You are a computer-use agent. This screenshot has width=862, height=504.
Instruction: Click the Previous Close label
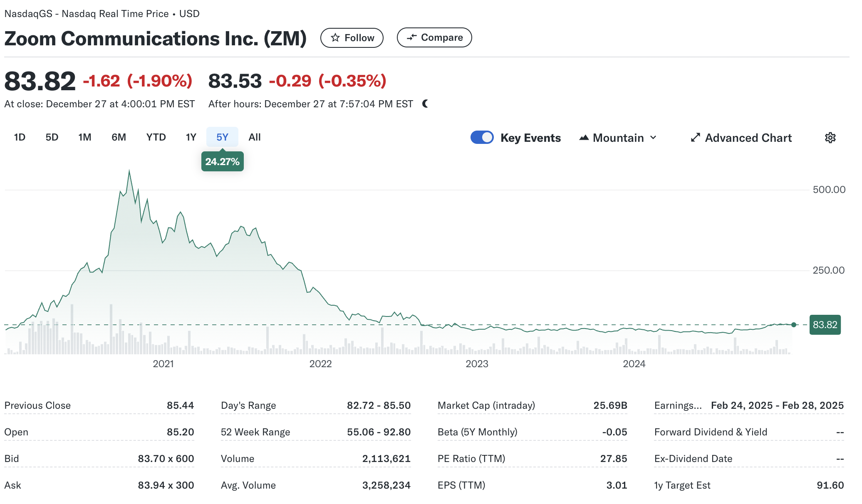click(x=37, y=405)
